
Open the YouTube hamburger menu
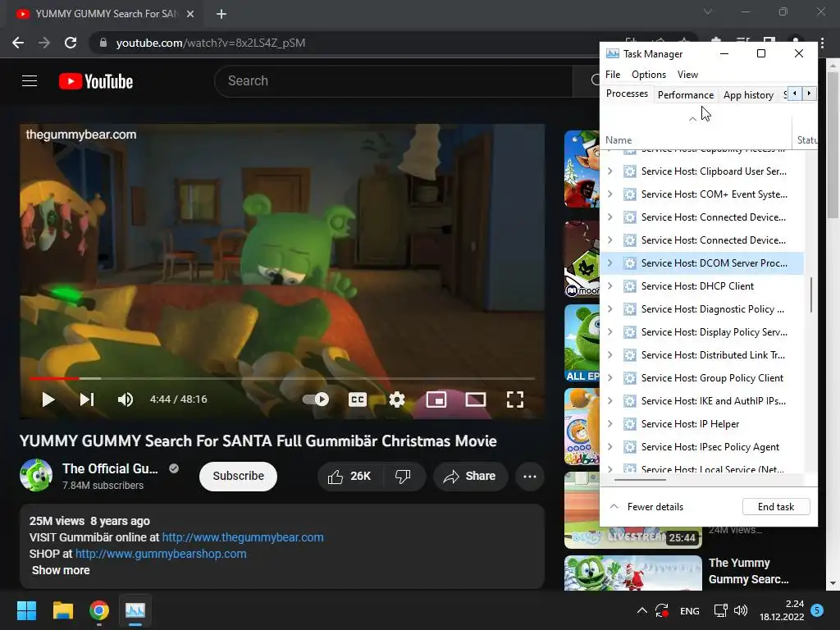[30, 81]
